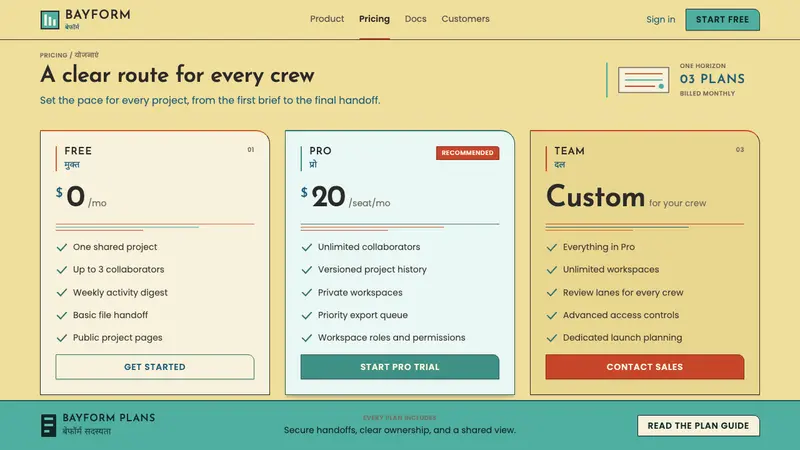The image size is (800, 450).
Task: Click the Custom price heading
Action: click(x=595, y=197)
